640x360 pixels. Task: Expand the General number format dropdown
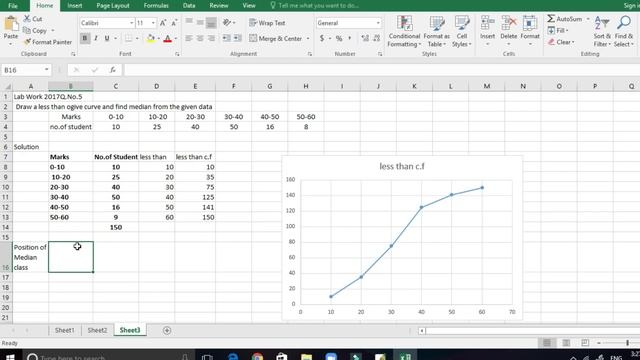point(378,23)
